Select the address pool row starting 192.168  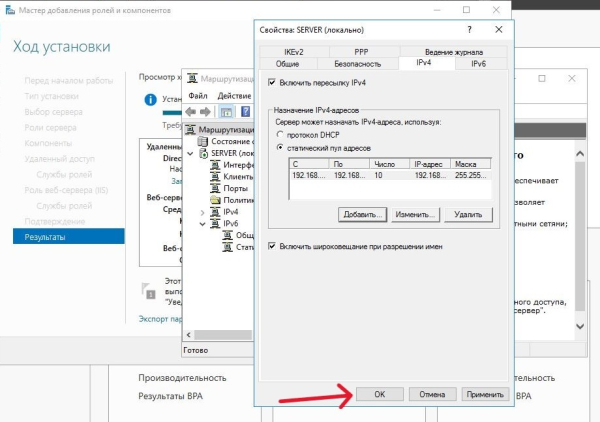[390, 175]
